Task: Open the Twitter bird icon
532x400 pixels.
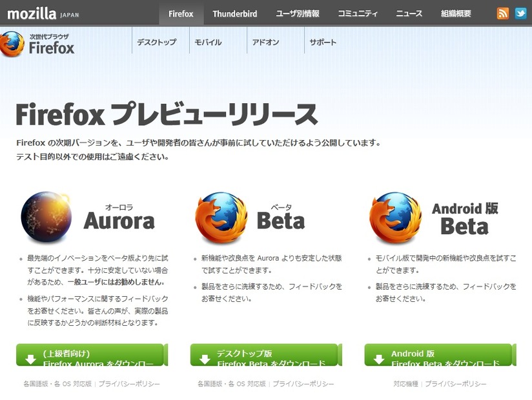Action: point(521,13)
